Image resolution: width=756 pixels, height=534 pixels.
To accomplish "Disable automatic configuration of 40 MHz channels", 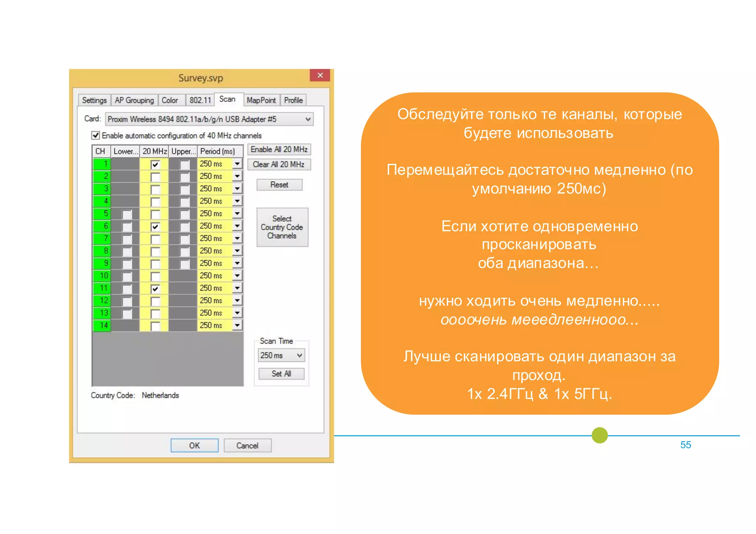I will (x=96, y=135).
